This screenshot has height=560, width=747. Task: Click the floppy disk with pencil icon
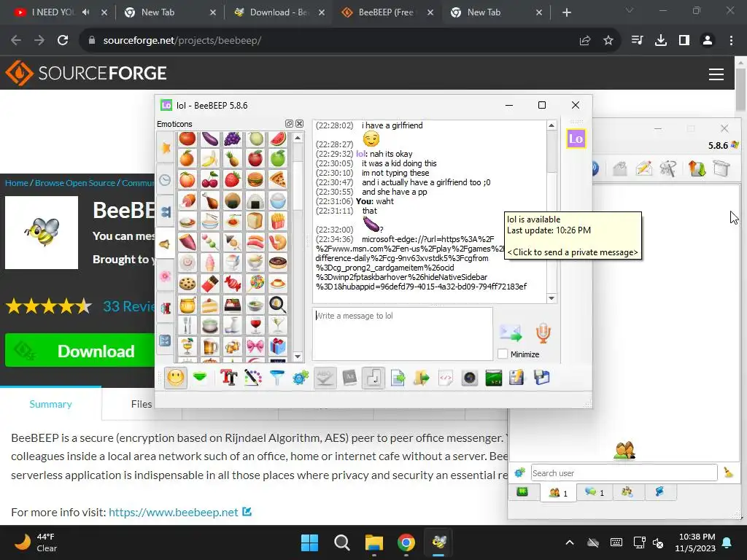(517, 378)
